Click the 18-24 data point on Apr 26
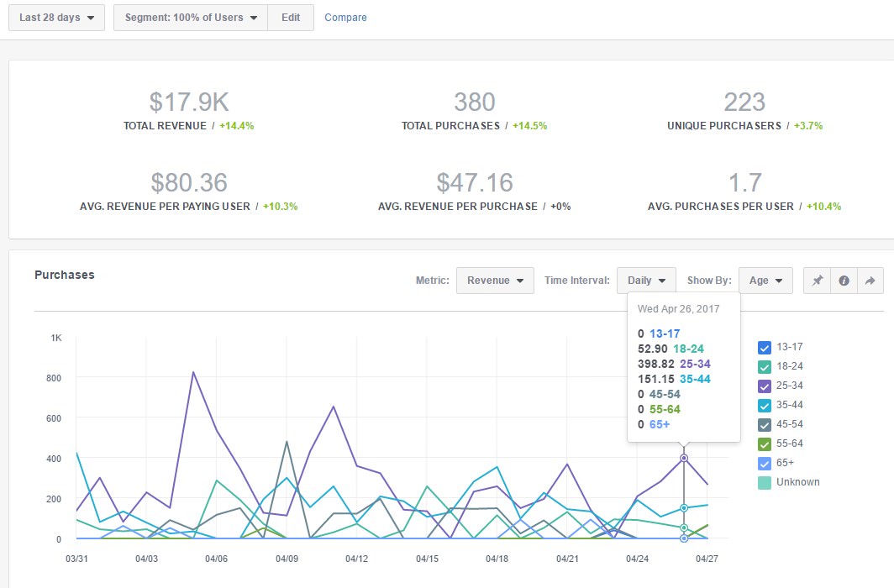 click(x=684, y=528)
